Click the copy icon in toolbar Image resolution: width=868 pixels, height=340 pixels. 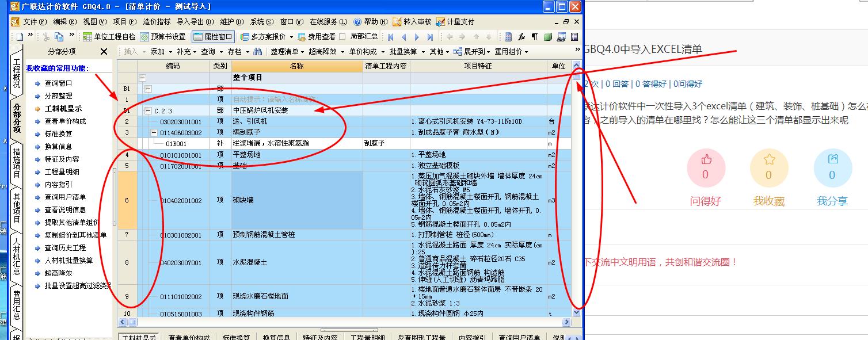(x=59, y=37)
